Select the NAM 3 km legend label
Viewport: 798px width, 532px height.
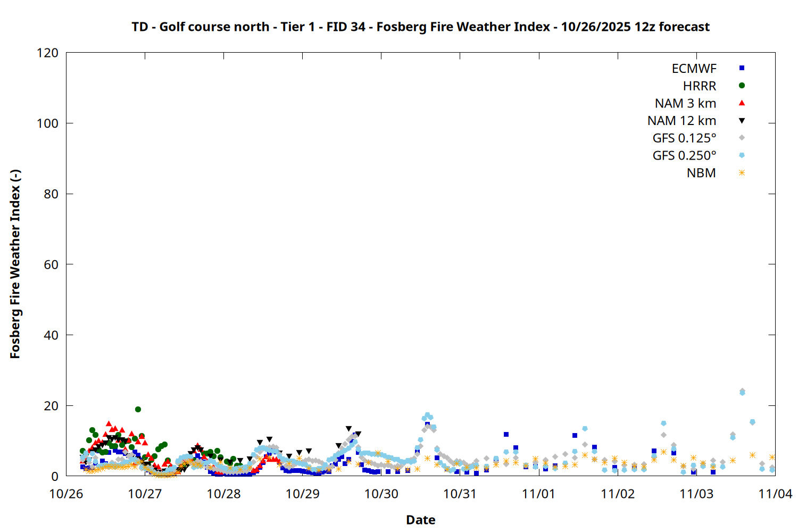coord(685,104)
